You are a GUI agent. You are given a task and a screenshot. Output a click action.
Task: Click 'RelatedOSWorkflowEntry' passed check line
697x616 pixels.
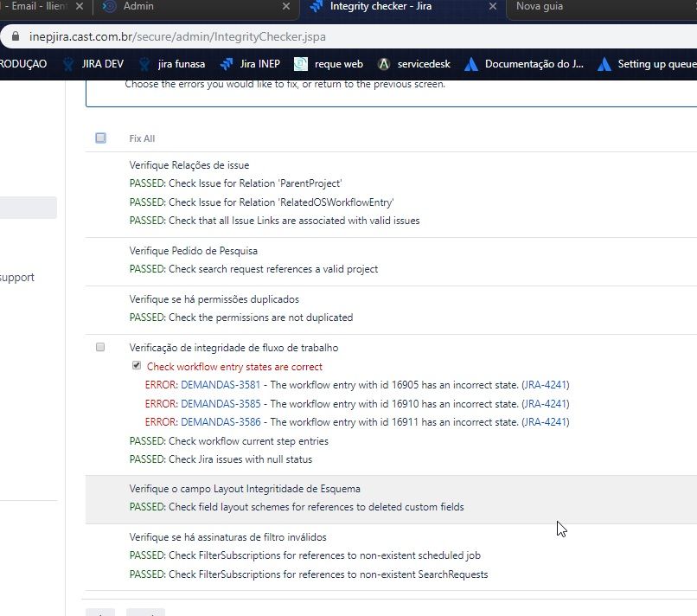pyautogui.click(x=261, y=202)
